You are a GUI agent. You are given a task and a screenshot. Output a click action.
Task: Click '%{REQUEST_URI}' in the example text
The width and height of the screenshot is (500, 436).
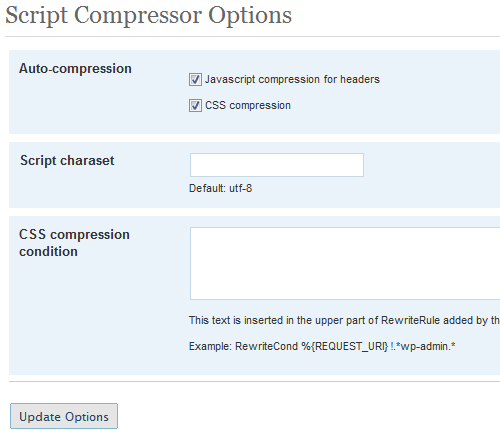click(x=345, y=347)
